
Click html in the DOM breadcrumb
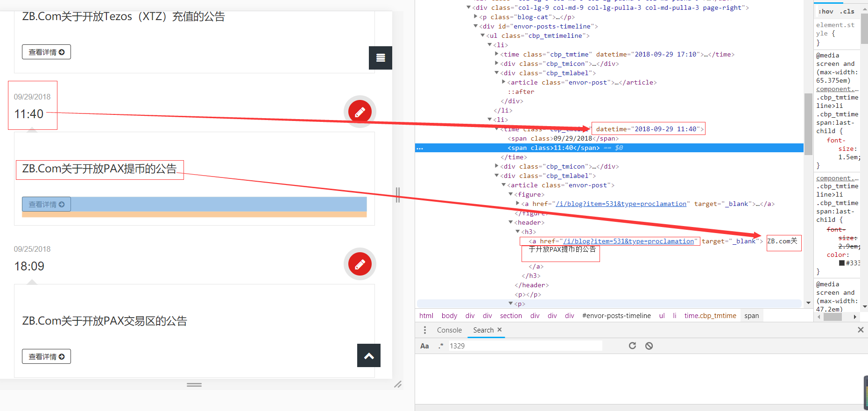pos(426,316)
